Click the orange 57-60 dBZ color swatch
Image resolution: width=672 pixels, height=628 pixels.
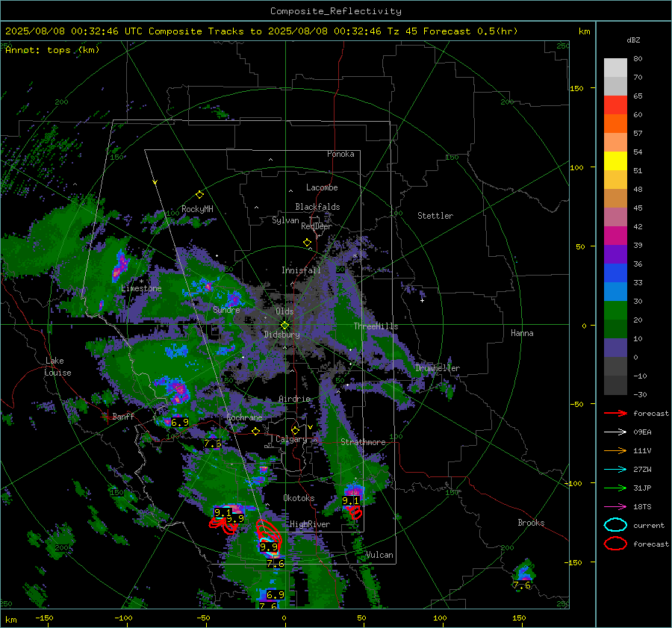[615, 124]
